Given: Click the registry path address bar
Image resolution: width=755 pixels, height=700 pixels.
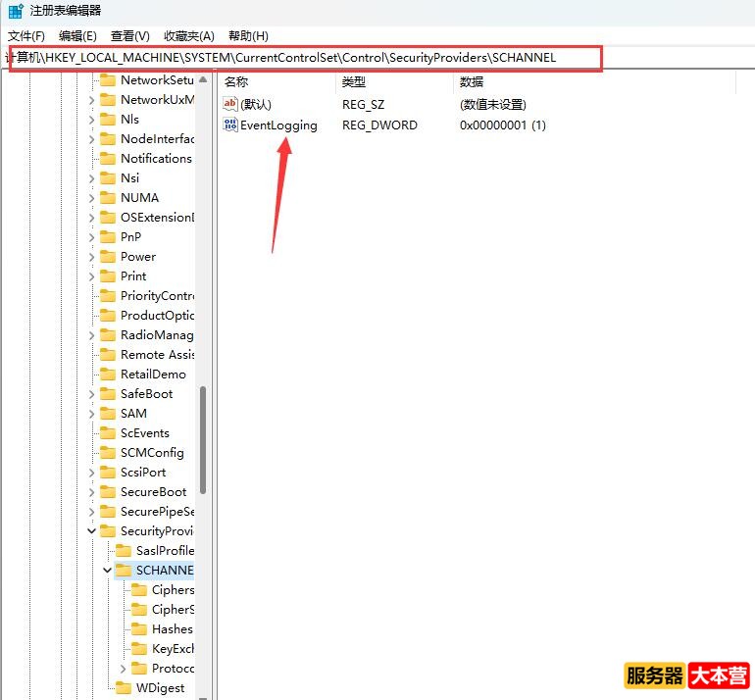Looking at the screenshot, I should click(x=304, y=58).
